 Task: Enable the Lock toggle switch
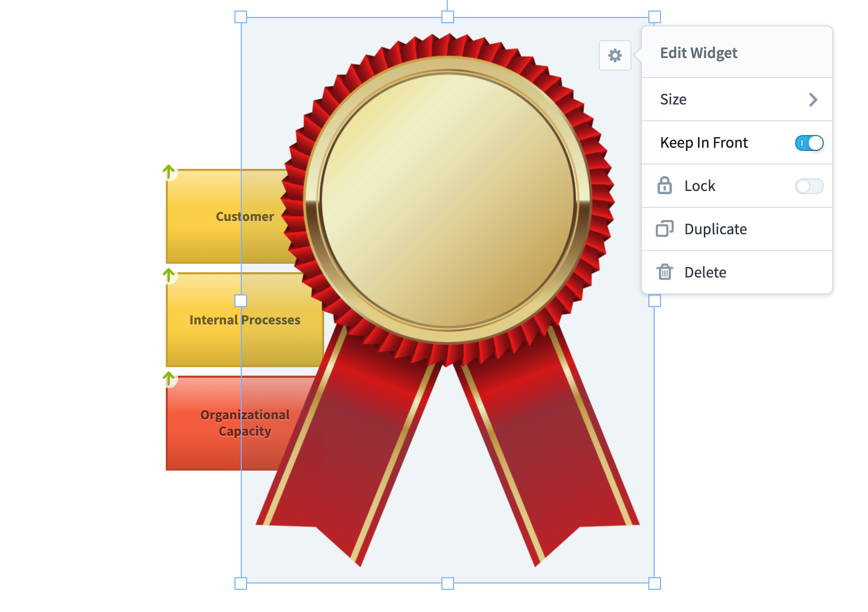(809, 186)
